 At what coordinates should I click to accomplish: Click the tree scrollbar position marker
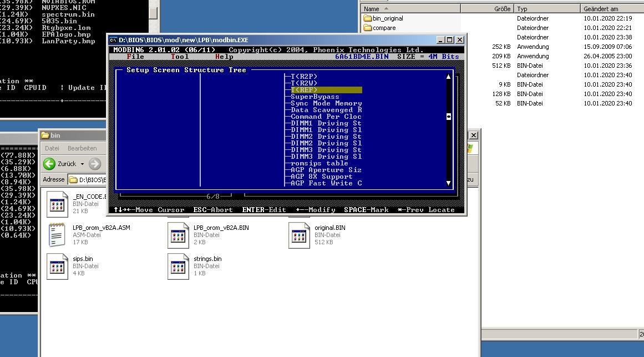click(x=449, y=117)
